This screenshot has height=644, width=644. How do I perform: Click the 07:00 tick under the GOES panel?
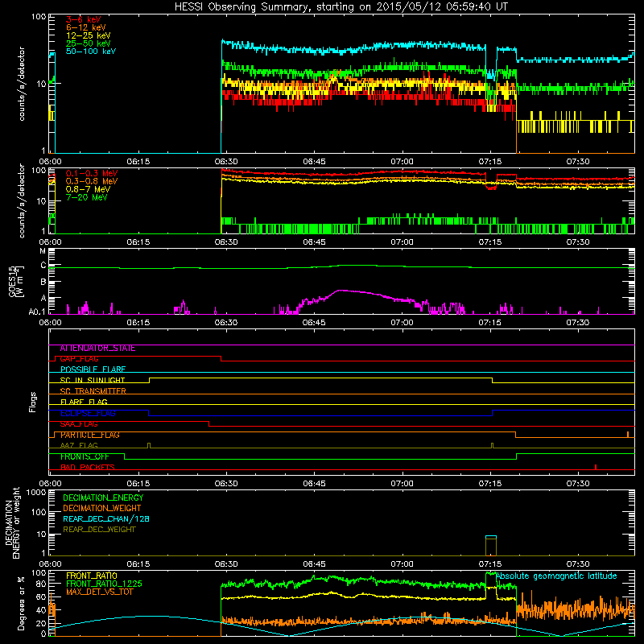click(402, 323)
